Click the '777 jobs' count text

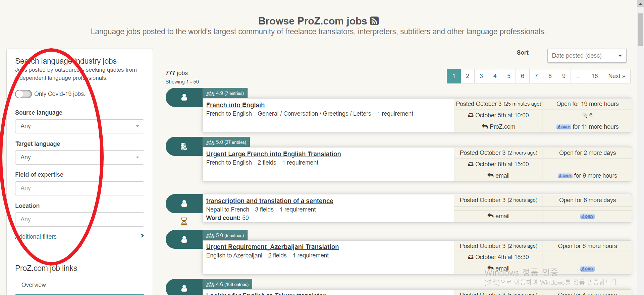pos(176,73)
